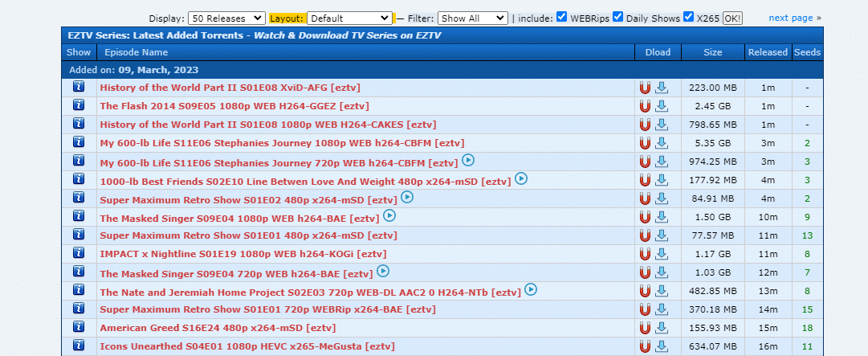The image size is (868, 356).
Task: Download torrent for Icons Unearthed S04E01
Action: pyautogui.click(x=662, y=346)
